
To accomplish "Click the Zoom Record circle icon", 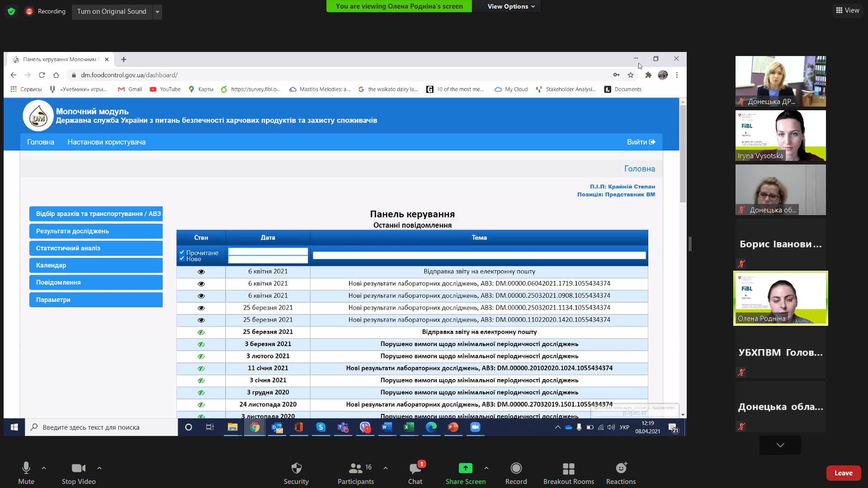I will [x=516, y=468].
